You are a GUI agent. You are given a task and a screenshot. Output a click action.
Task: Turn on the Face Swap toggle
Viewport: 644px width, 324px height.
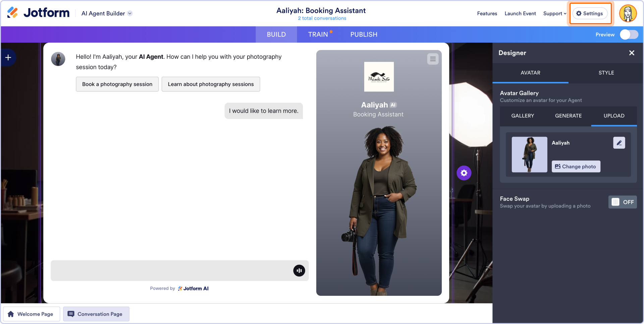(623, 202)
